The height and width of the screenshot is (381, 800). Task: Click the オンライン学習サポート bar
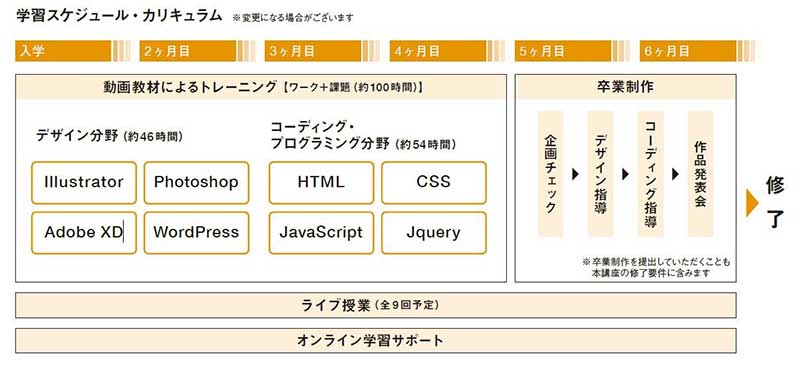click(376, 340)
